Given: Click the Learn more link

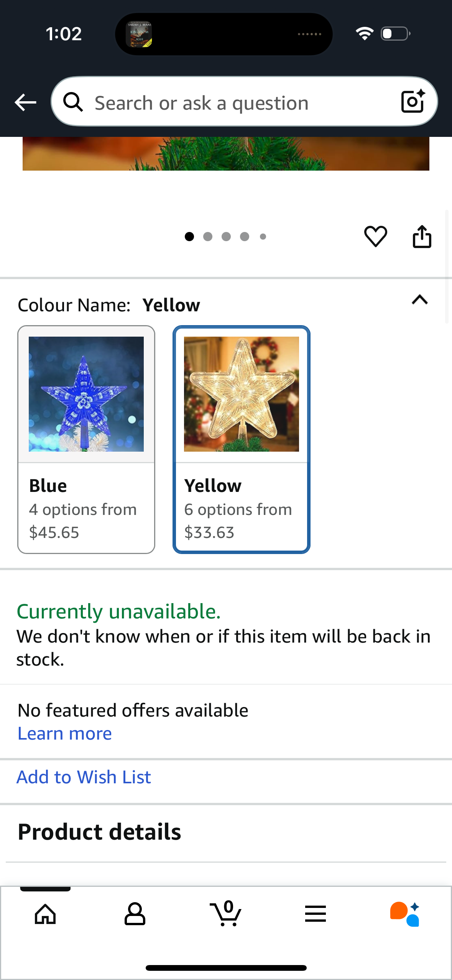Looking at the screenshot, I should 65,734.
